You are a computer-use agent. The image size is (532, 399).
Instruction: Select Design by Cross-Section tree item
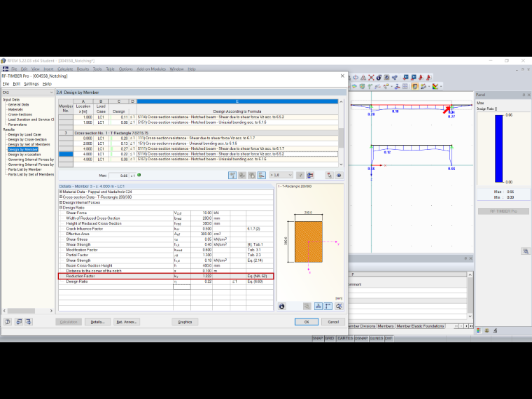point(27,139)
